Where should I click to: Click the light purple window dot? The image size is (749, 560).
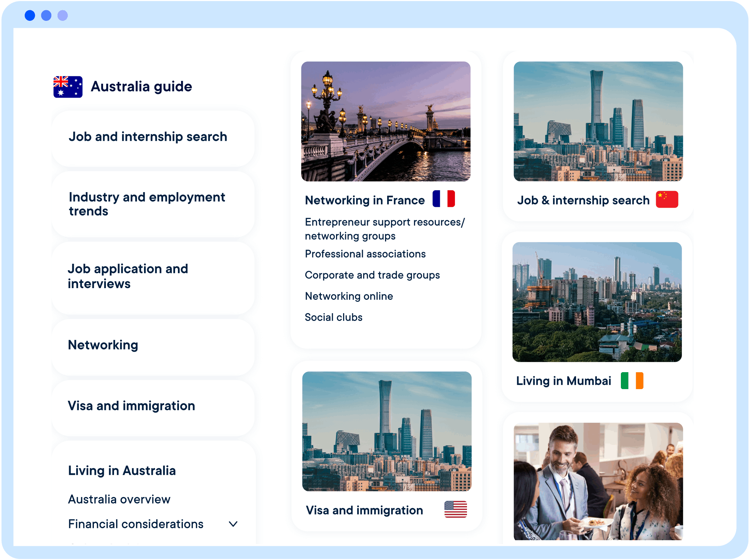pyautogui.click(x=63, y=16)
